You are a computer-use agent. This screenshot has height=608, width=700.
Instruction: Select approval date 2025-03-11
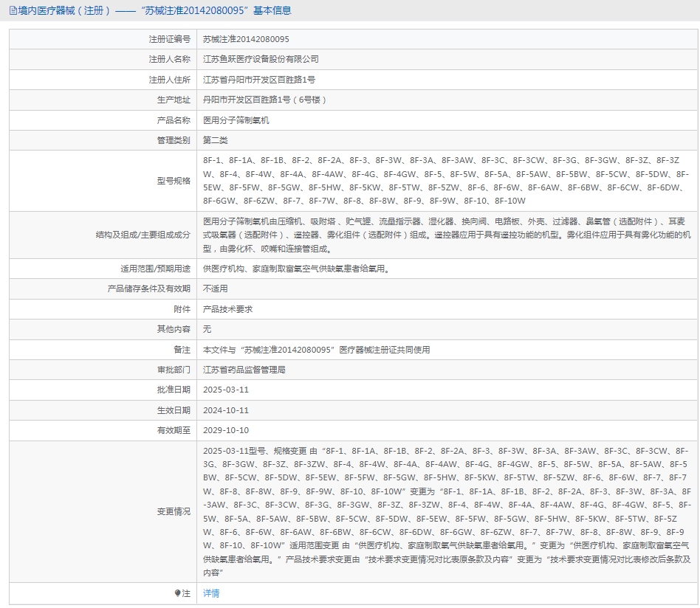(226, 390)
